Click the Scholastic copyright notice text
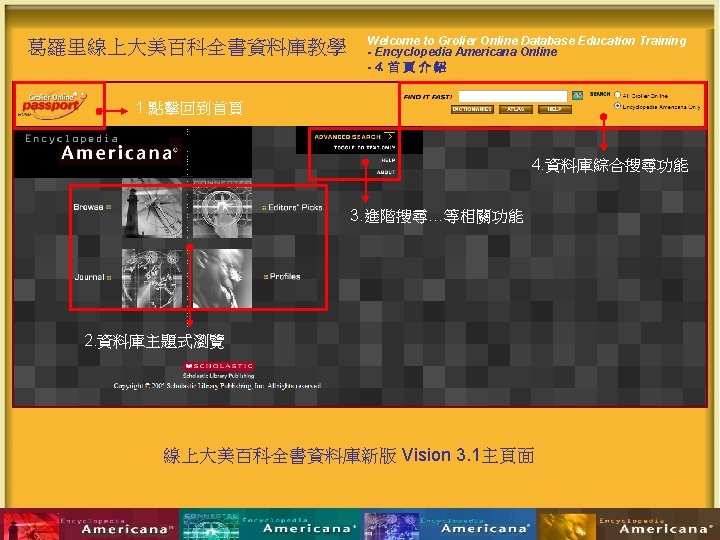Viewport: 720px width, 540px height. pos(217,386)
